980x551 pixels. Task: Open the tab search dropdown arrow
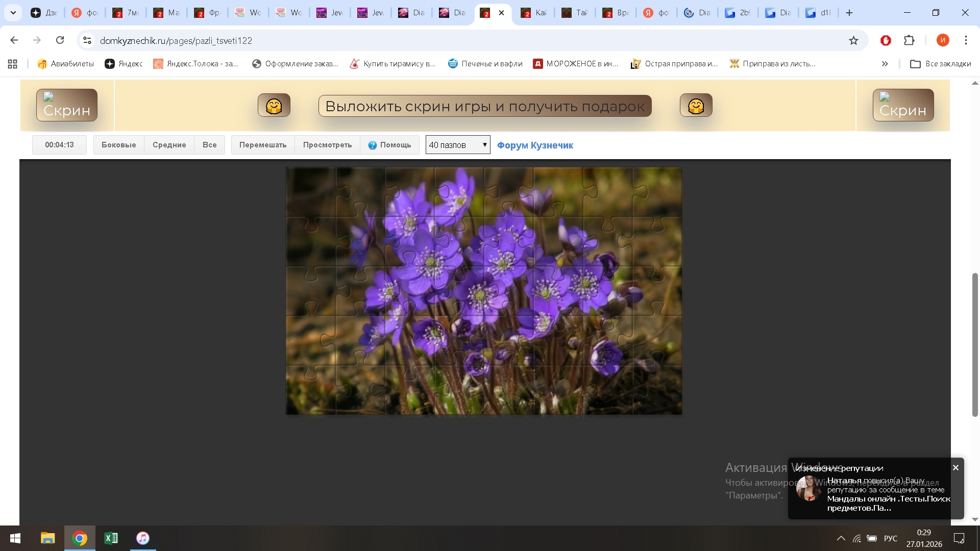click(x=13, y=13)
